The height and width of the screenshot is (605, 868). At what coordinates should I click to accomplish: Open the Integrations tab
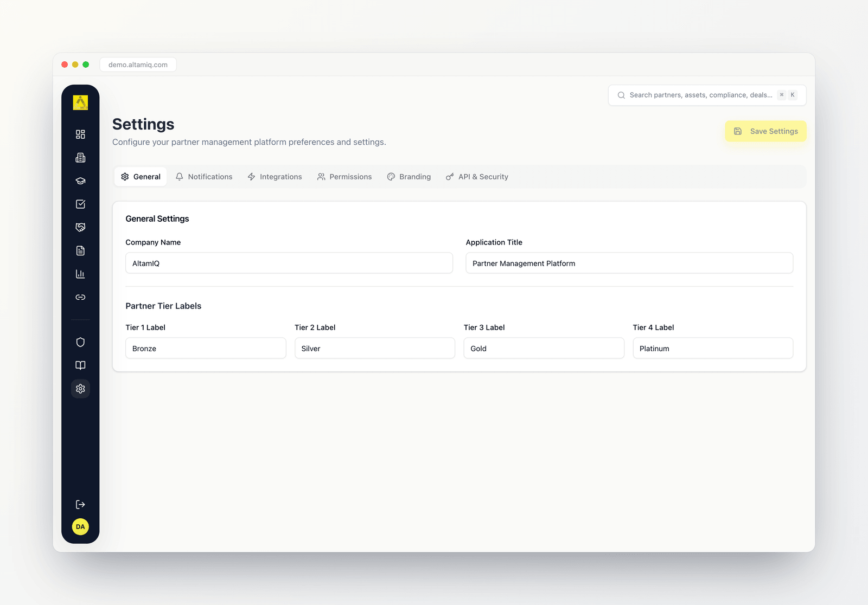(275, 177)
